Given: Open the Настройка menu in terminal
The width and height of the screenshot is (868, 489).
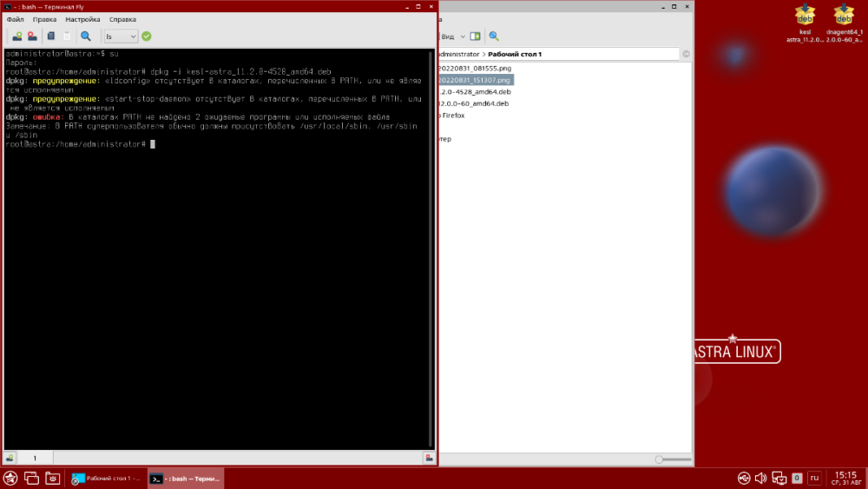Looking at the screenshot, I should [x=82, y=19].
